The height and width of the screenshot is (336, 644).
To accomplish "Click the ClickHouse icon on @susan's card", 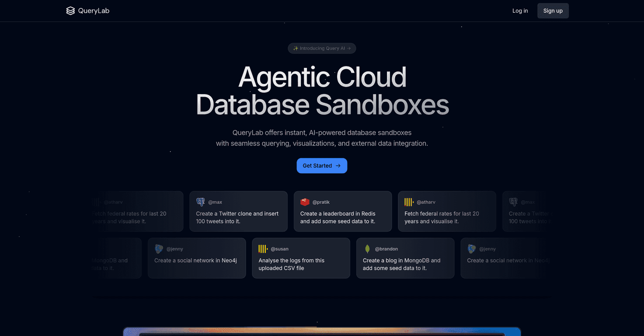I will pos(263,248).
